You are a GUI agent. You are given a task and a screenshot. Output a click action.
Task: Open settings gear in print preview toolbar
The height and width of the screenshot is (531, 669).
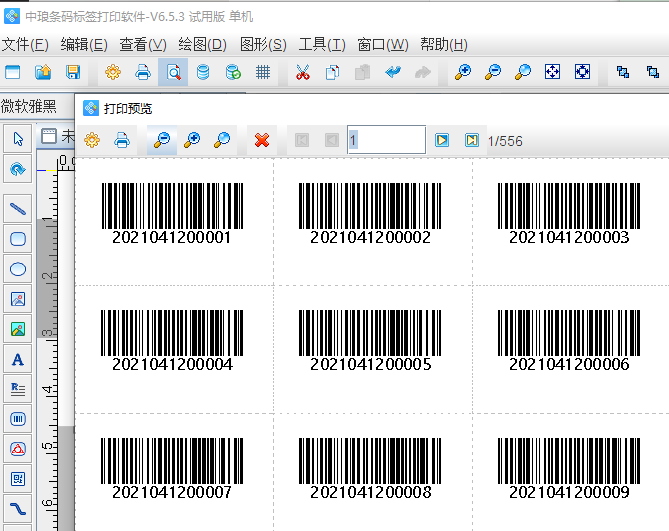92,140
